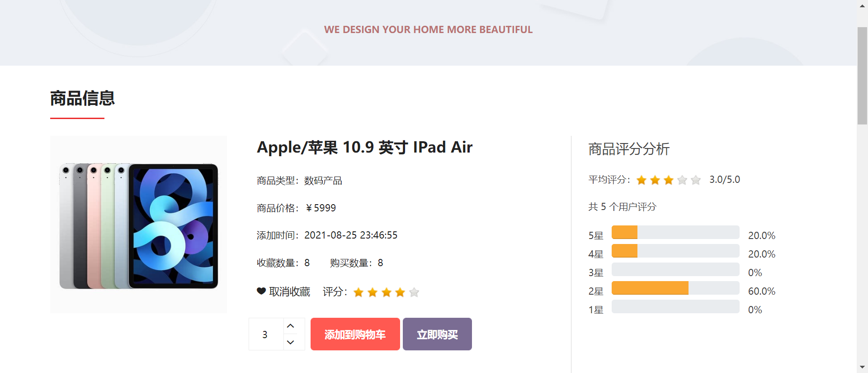Click first star of 平均评分 rating
Screen dimensions: 868x373
pyautogui.click(x=642, y=180)
